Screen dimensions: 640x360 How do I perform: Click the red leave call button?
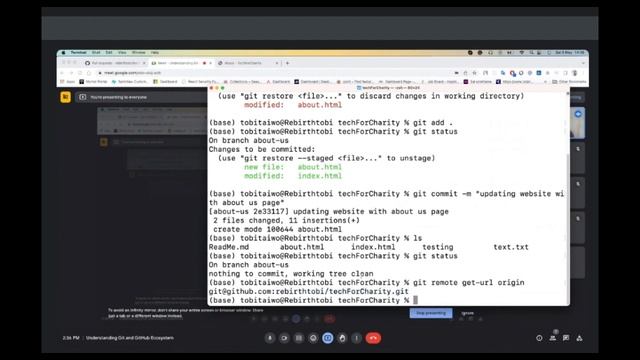373,338
